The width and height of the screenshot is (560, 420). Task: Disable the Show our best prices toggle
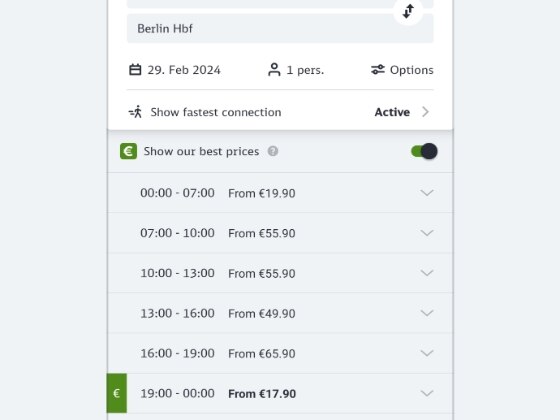click(424, 151)
